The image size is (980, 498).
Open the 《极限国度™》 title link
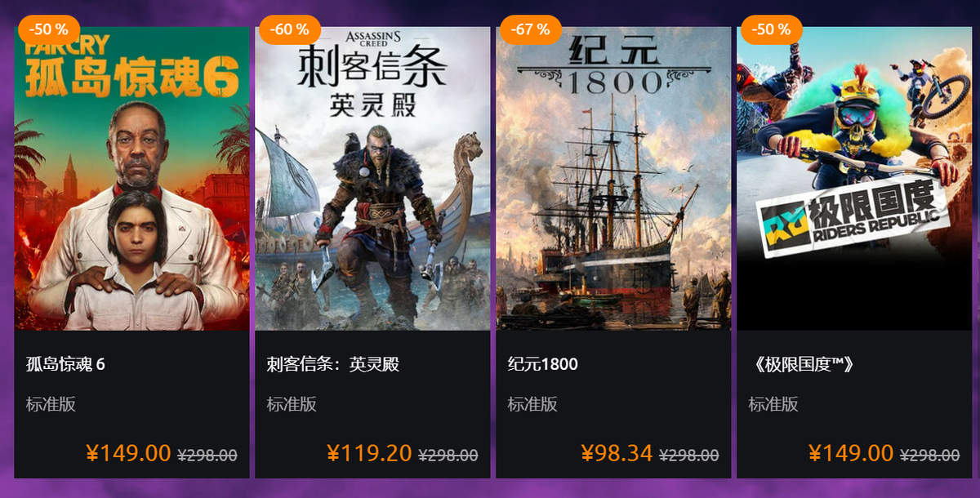click(x=801, y=364)
